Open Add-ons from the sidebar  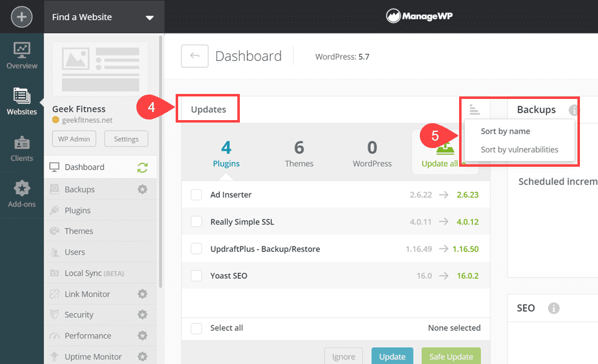coord(22,194)
